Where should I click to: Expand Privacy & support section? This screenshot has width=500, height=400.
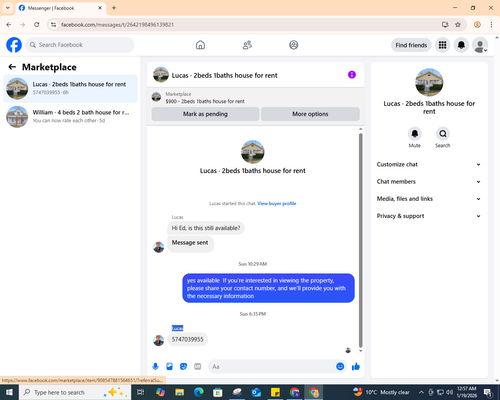click(x=429, y=216)
